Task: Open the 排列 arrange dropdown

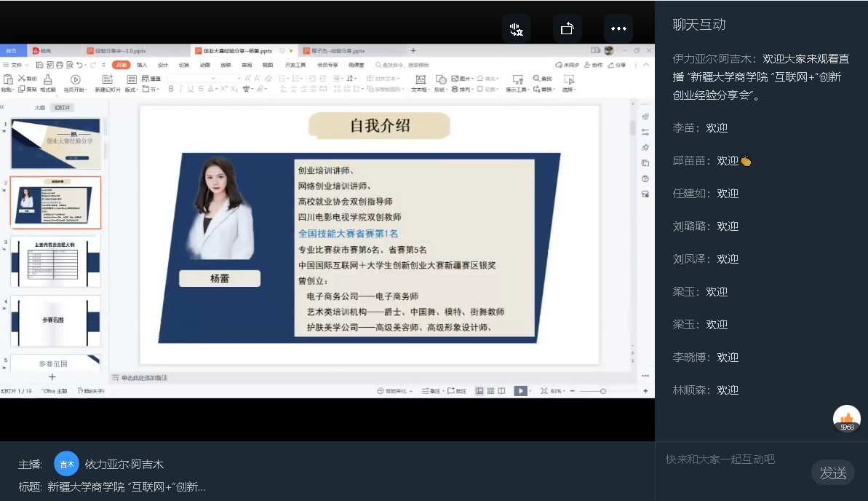Action: coord(462,89)
